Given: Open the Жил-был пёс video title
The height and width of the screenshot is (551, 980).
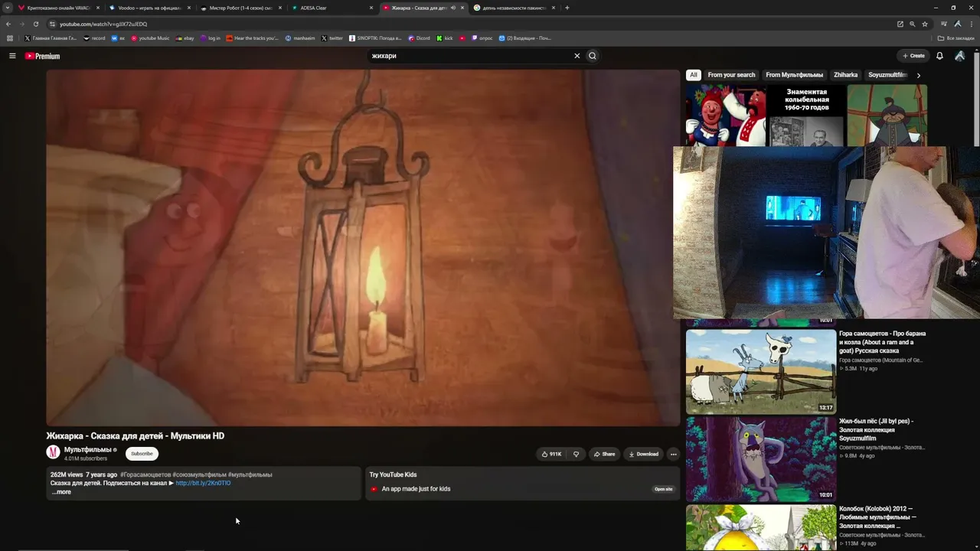Looking at the screenshot, I should pyautogui.click(x=876, y=429).
